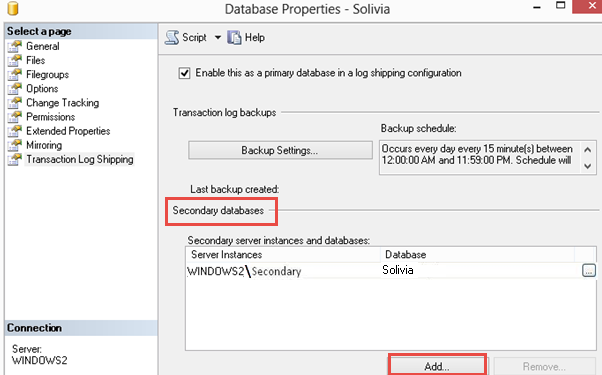Click the Permissions page icon

point(15,117)
